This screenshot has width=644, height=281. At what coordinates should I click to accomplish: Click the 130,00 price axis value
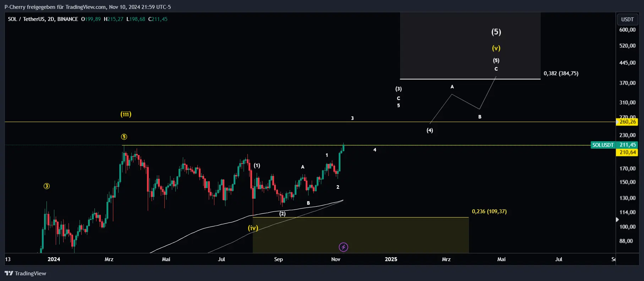tap(627, 198)
